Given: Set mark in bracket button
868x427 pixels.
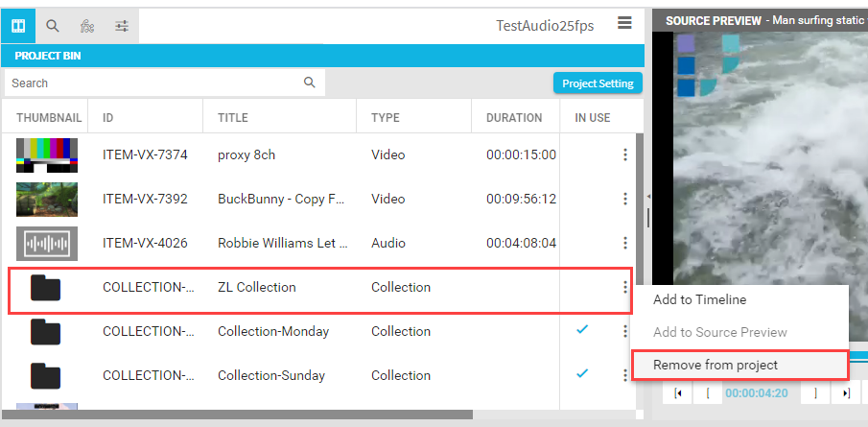Looking at the screenshot, I should coord(707,392).
